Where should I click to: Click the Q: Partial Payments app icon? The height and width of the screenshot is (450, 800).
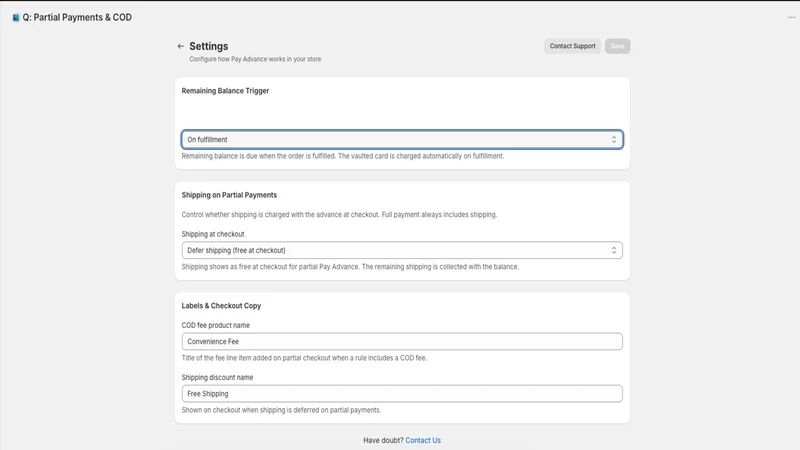coord(16,18)
